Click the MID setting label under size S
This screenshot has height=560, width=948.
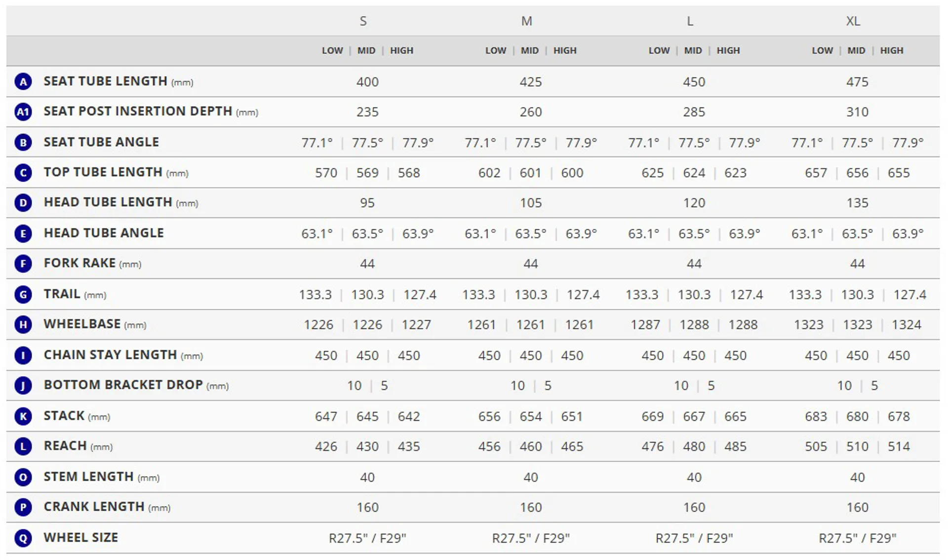pyautogui.click(x=366, y=51)
